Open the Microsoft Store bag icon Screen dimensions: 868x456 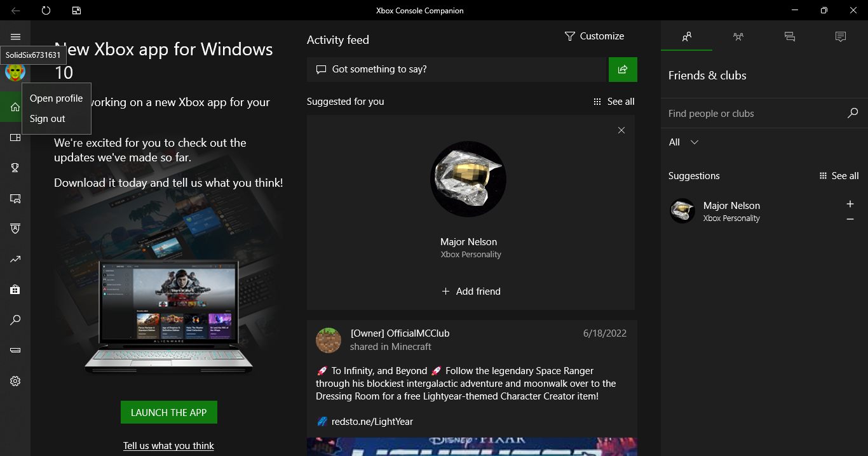point(15,290)
